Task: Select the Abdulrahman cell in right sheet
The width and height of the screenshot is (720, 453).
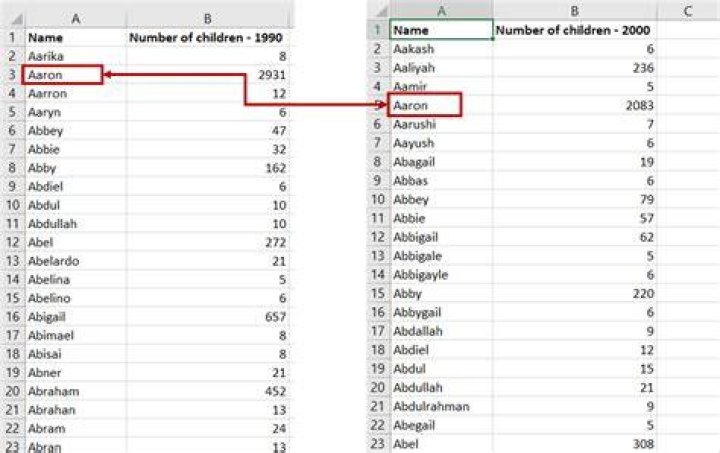Action: point(441,406)
